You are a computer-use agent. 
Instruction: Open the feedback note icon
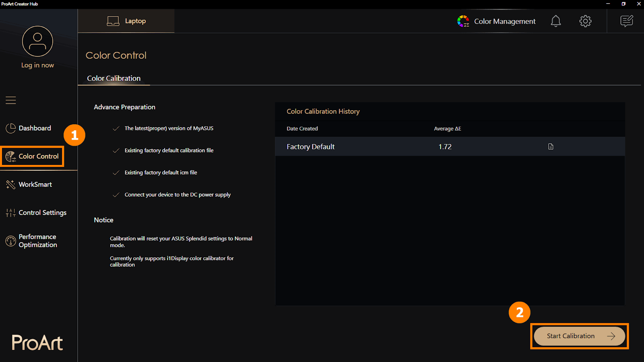pyautogui.click(x=627, y=21)
